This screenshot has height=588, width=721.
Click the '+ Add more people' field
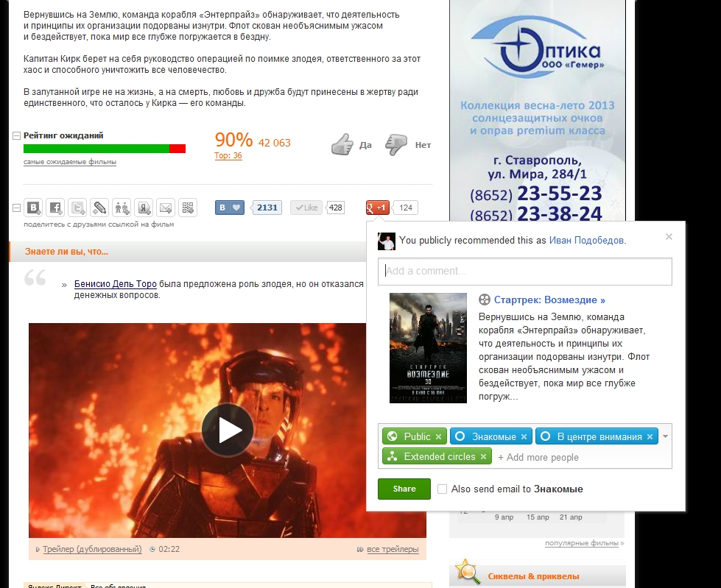[x=538, y=458]
